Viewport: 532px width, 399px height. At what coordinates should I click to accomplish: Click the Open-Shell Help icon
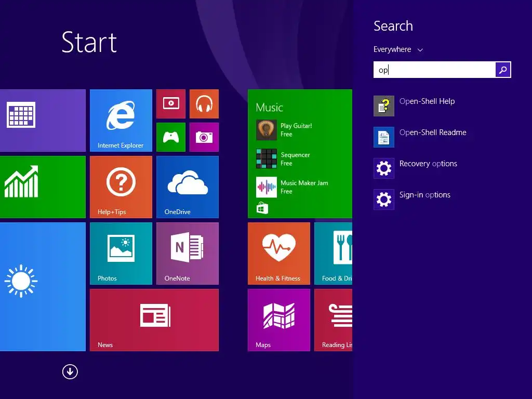tap(384, 106)
